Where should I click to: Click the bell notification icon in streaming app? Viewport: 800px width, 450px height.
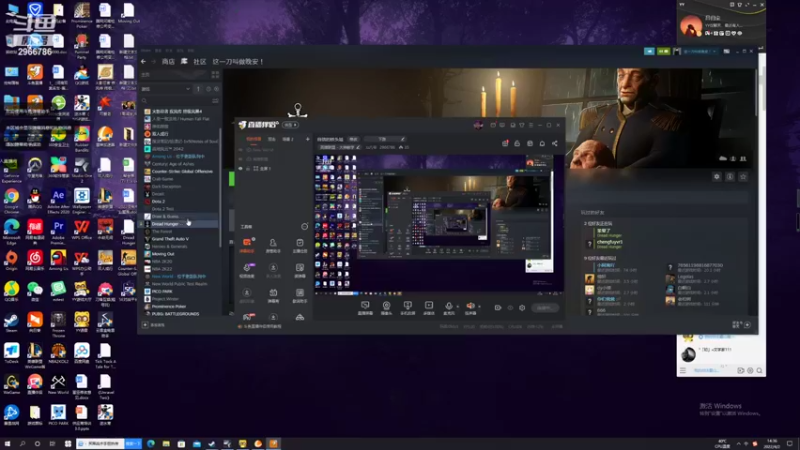542,143
